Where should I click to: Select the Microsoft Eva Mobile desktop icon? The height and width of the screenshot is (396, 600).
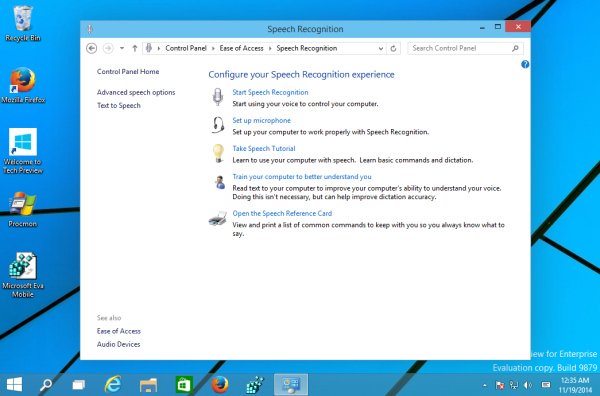(23, 275)
